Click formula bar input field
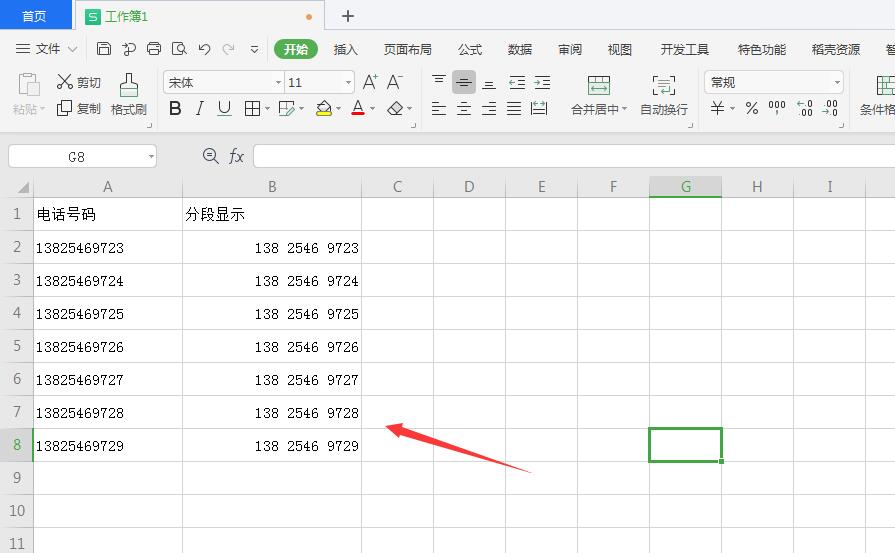 pos(574,156)
